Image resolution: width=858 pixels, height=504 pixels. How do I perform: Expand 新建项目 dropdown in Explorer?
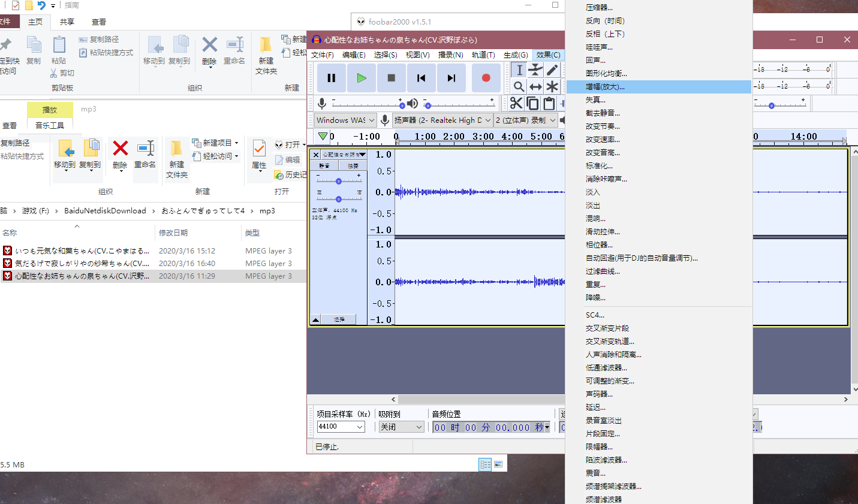tap(215, 143)
